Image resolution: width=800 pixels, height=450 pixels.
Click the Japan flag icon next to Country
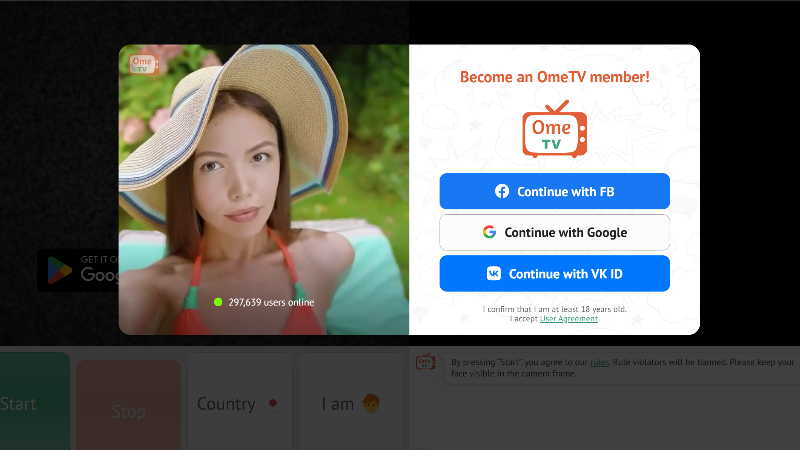tap(273, 404)
